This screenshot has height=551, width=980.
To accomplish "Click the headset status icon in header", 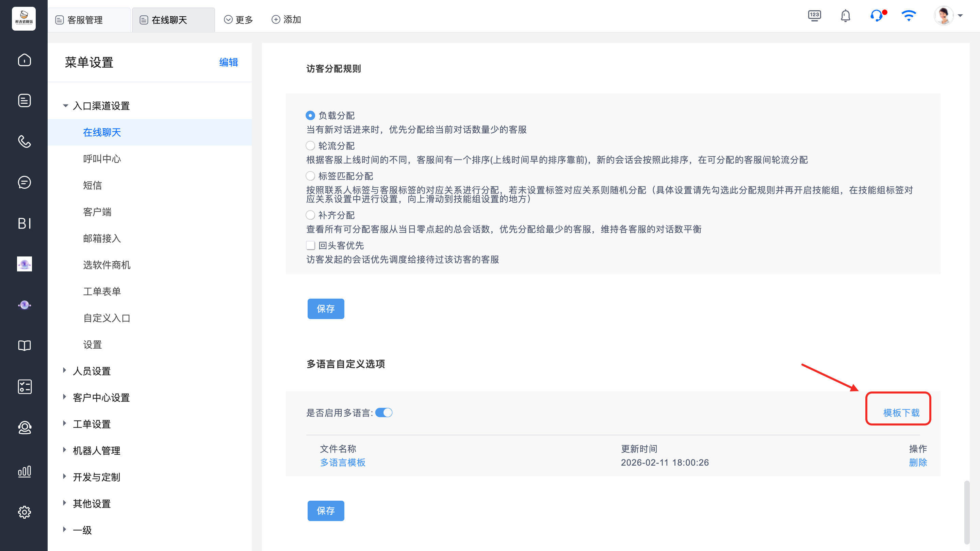I will 877,16.
